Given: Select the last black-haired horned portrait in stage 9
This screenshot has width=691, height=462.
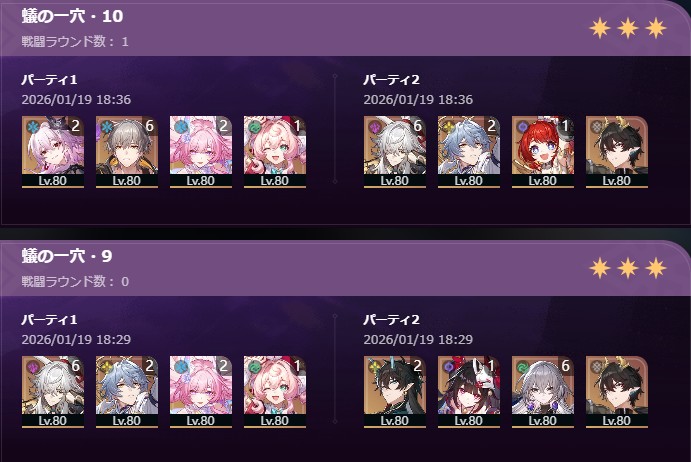Looking at the screenshot, I should (617, 391).
